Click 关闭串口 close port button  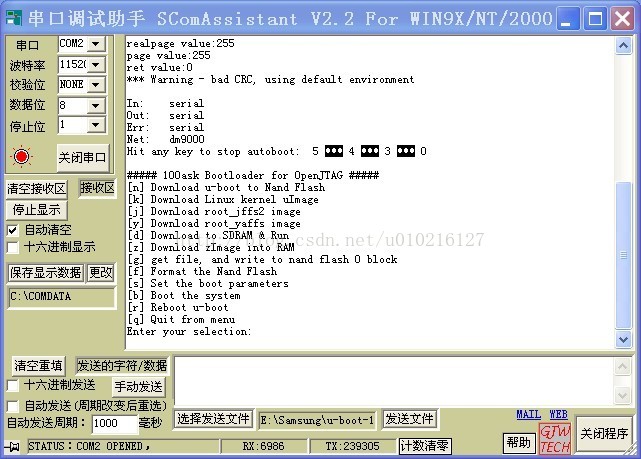(83, 157)
